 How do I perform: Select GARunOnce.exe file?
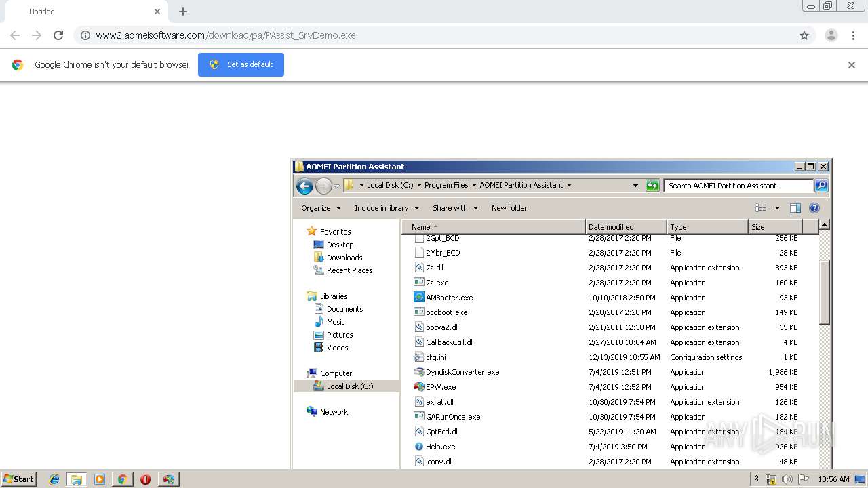tap(453, 417)
